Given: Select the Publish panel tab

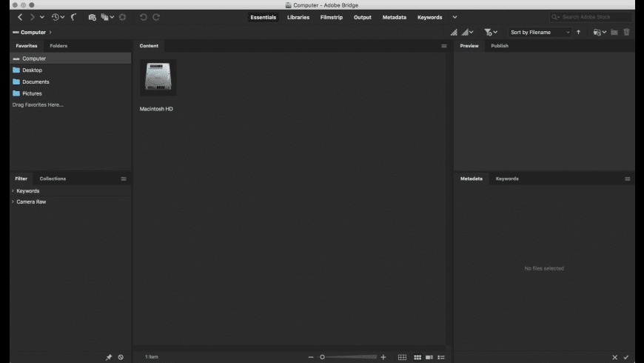Looking at the screenshot, I should 500,46.
